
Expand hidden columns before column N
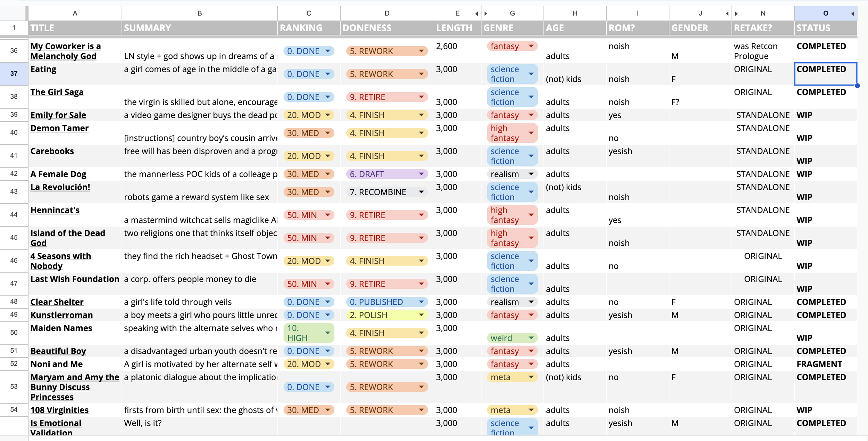pos(736,14)
